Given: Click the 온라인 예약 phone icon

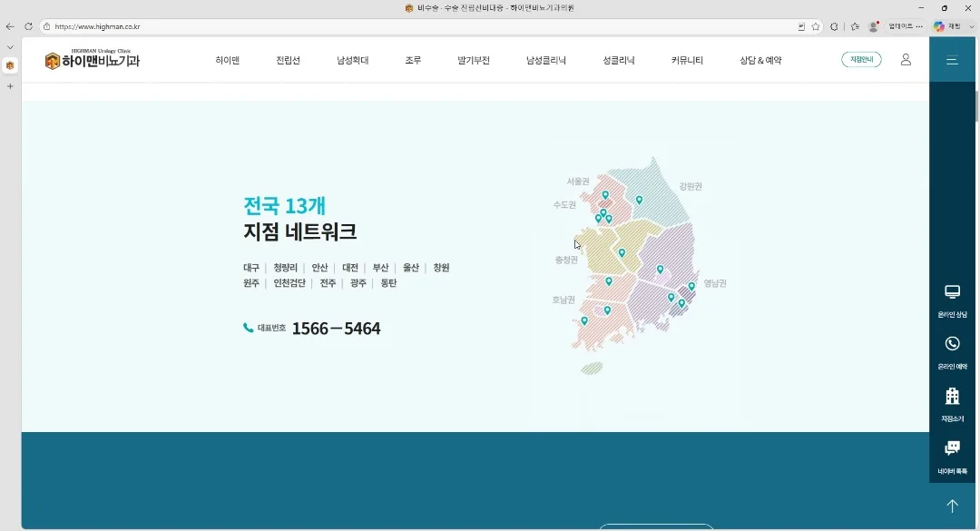Looking at the screenshot, I should 952,343.
